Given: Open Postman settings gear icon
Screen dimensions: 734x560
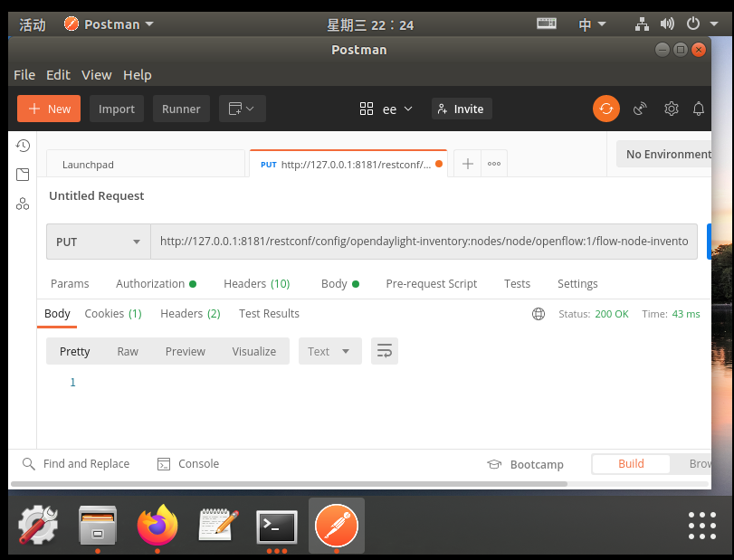Looking at the screenshot, I should point(672,109).
